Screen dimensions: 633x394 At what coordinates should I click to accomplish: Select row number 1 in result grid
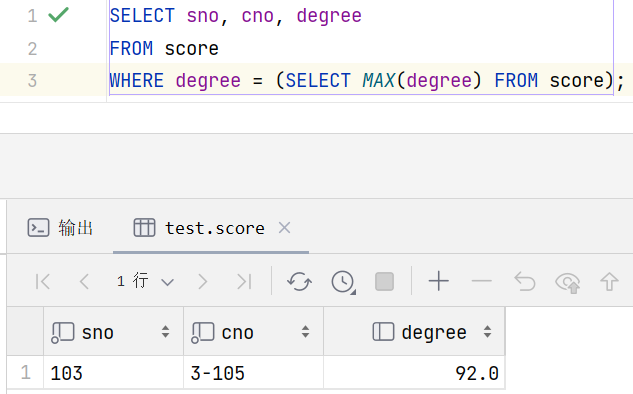pyautogui.click(x=25, y=372)
